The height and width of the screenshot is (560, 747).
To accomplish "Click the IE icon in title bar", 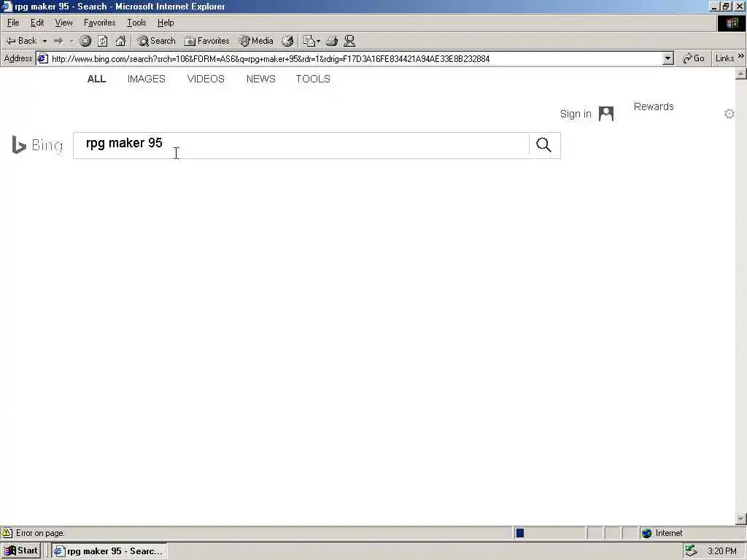I will tap(7, 6).
